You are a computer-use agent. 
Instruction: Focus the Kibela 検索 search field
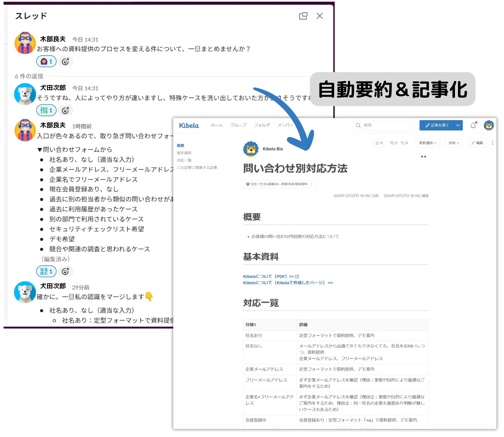coord(383,125)
